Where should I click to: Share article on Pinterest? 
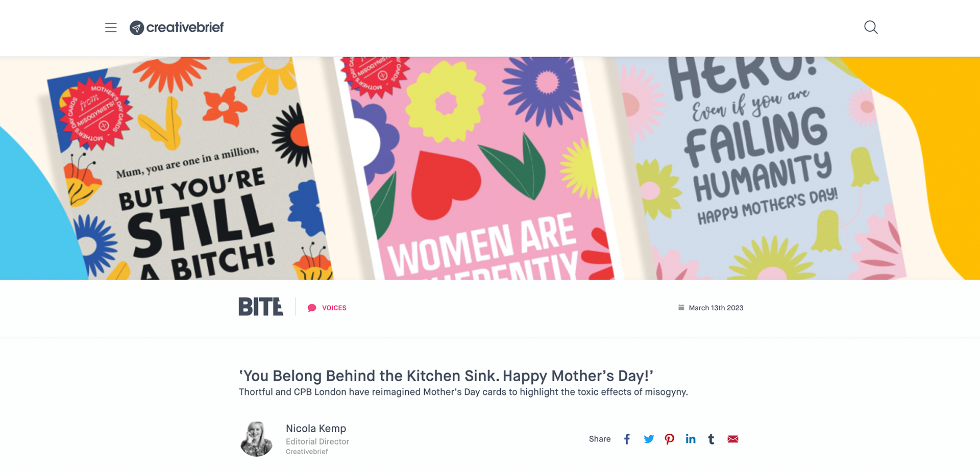670,439
